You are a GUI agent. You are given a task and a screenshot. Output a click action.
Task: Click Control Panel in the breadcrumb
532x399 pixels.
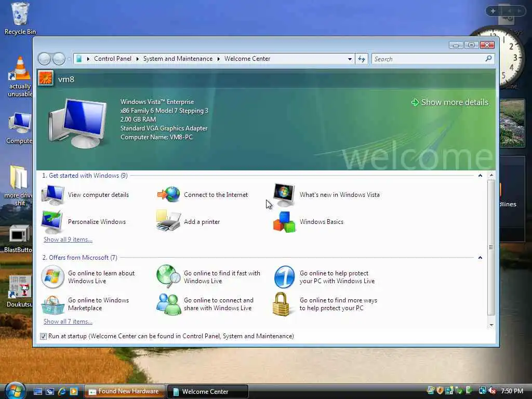click(x=113, y=59)
